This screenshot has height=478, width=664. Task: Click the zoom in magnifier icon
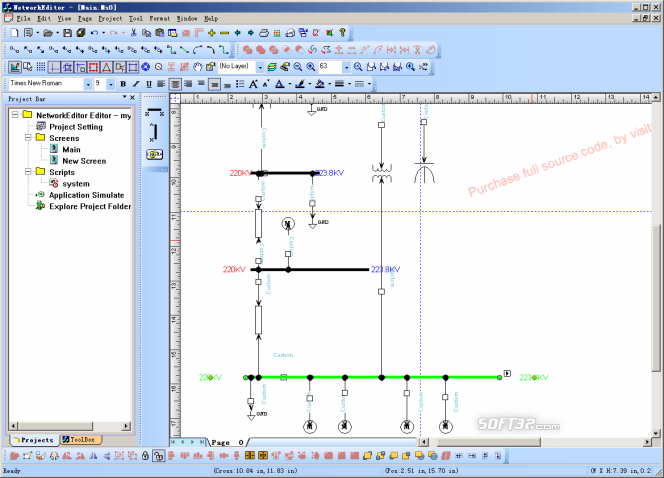[311, 67]
